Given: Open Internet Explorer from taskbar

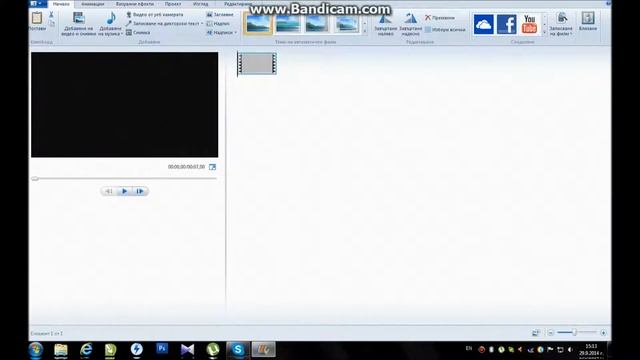Looking at the screenshot, I should 86,350.
